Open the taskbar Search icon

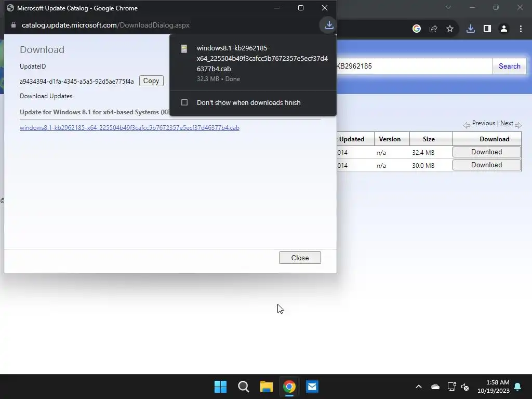pyautogui.click(x=244, y=387)
